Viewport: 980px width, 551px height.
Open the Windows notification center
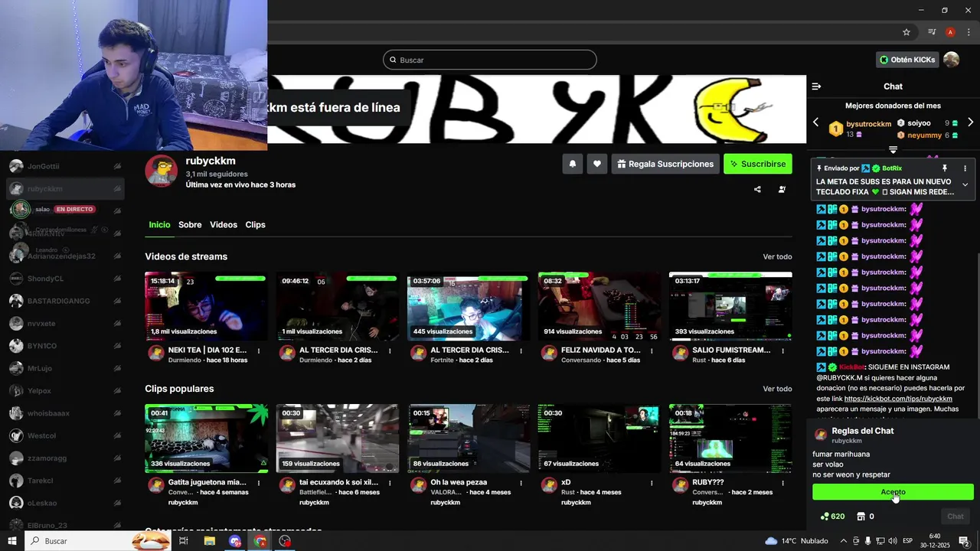(964, 541)
